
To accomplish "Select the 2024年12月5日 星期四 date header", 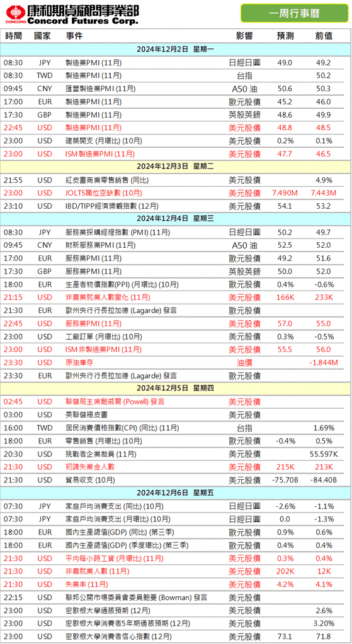I will pos(176,387).
